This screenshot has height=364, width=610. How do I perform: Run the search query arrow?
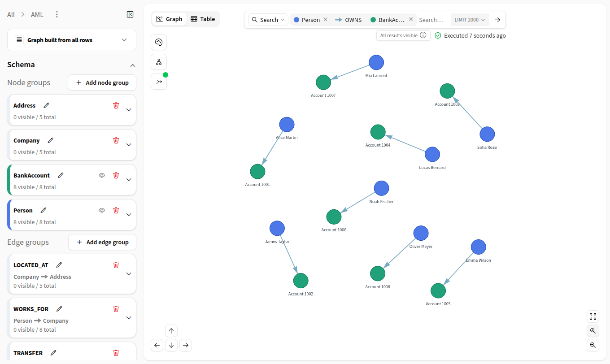pos(497,20)
